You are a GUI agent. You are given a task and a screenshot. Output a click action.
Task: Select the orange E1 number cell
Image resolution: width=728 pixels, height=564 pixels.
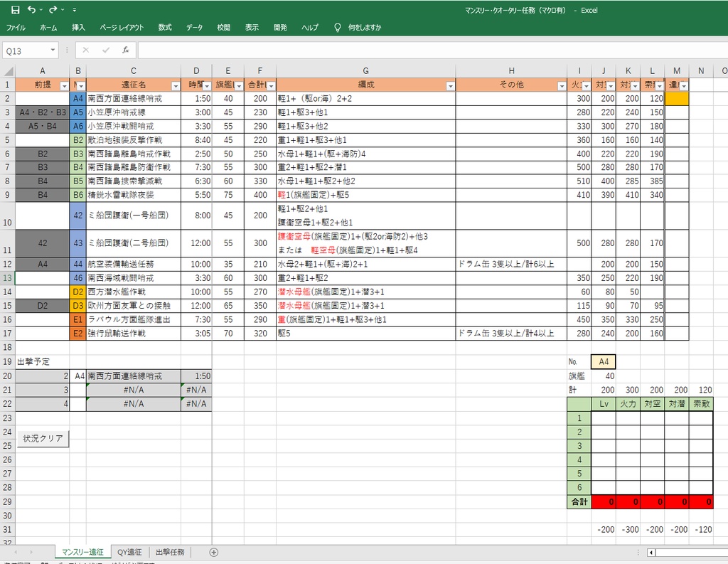pos(78,319)
